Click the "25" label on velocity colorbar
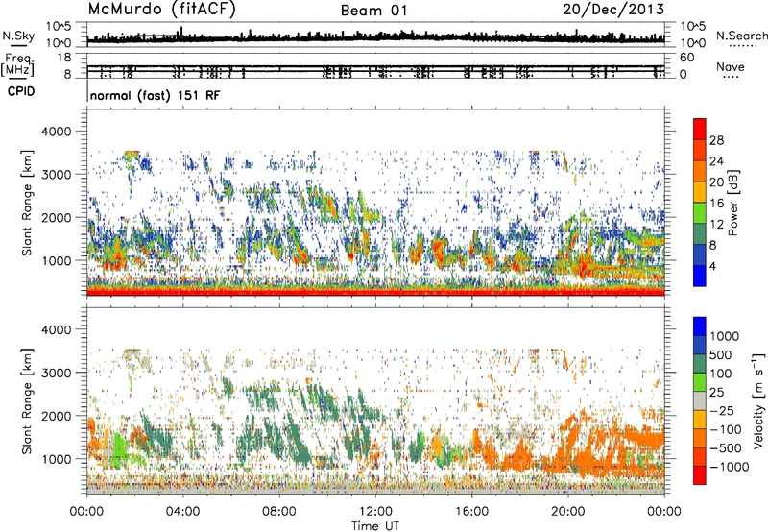 [x=717, y=393]
